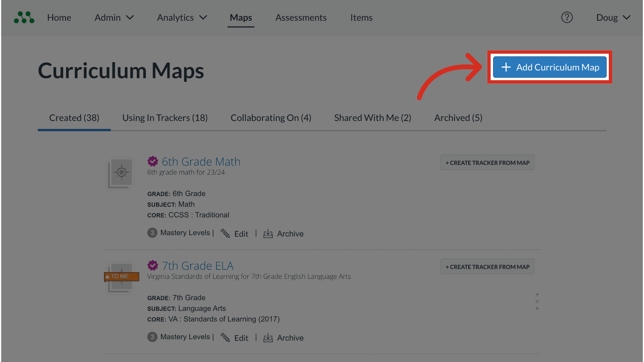The width and height of the screenshot is (644, 362).
Task: Click the purple verified badge beside 6th Grade Math
Action: [x=153, y=161]
